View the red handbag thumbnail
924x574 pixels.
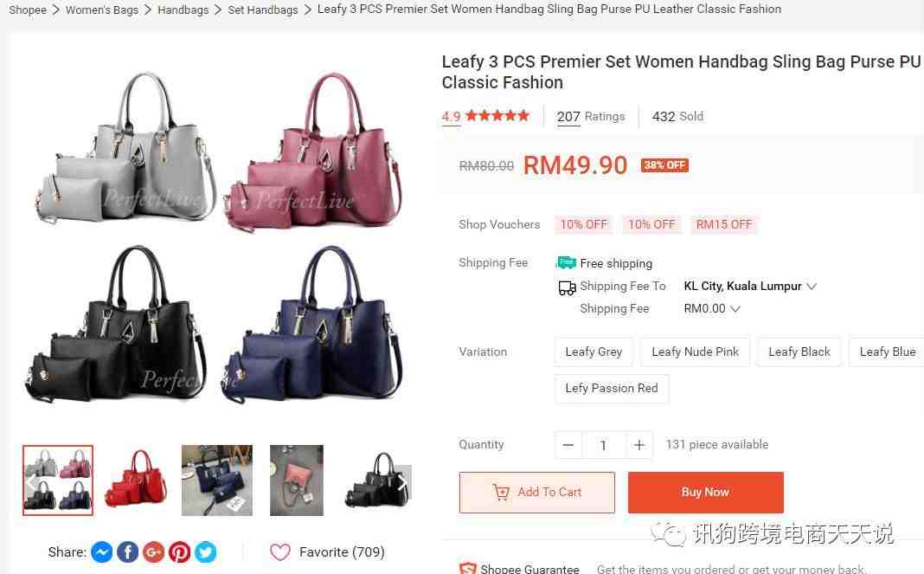[x=137, y=480]
